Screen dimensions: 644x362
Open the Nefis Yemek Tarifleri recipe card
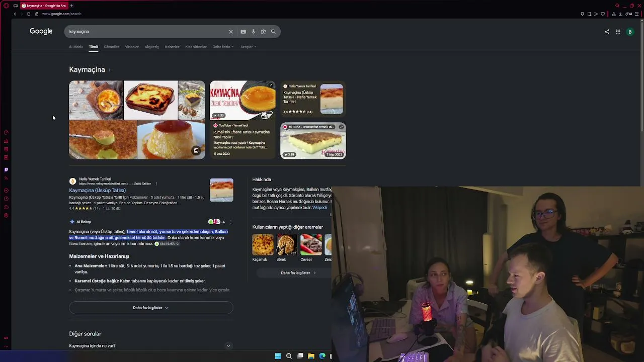313,99
